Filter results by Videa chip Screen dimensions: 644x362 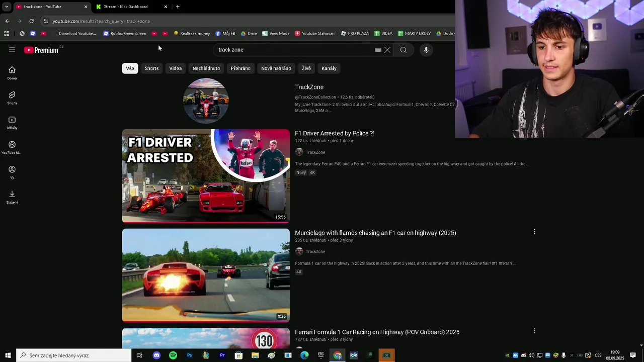click(175, 68)
